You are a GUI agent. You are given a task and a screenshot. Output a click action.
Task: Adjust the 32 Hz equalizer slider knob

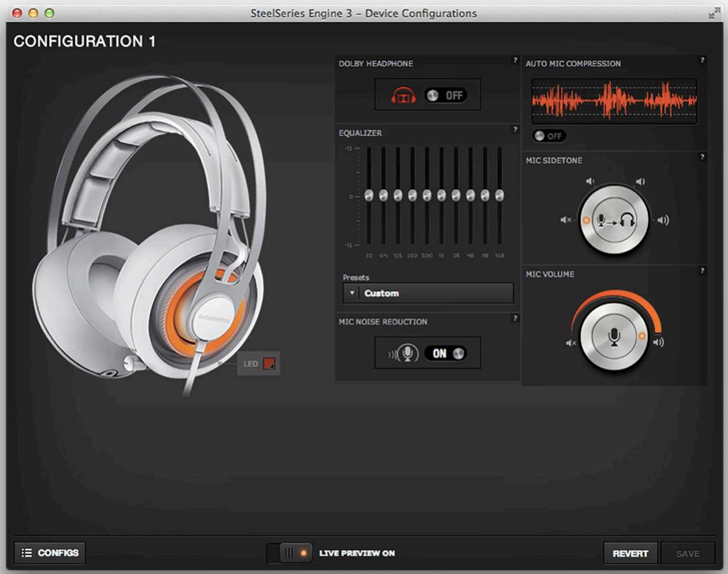pos(368,195)
